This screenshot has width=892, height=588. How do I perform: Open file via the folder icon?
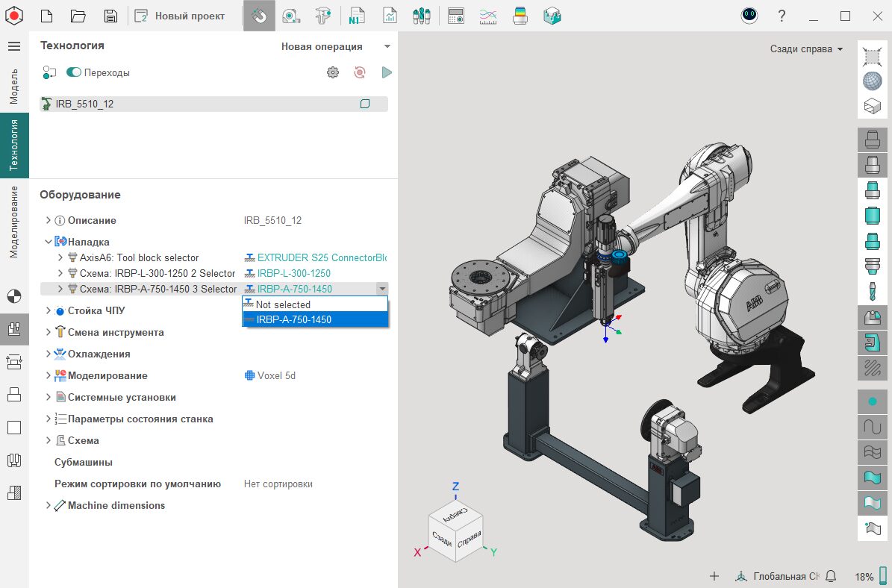[78, 16]
